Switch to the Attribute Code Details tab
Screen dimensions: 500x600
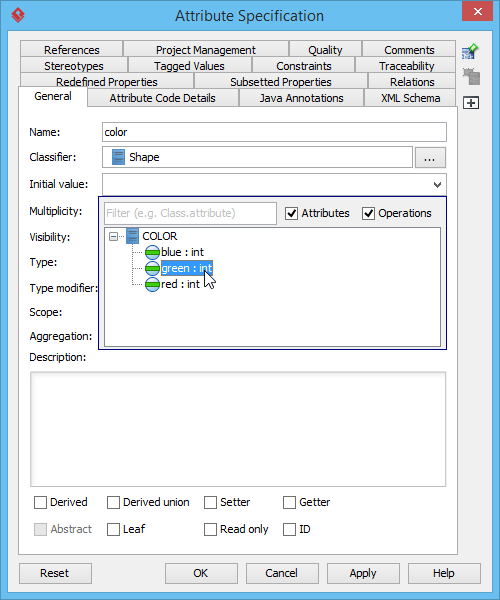click(163, 98)
